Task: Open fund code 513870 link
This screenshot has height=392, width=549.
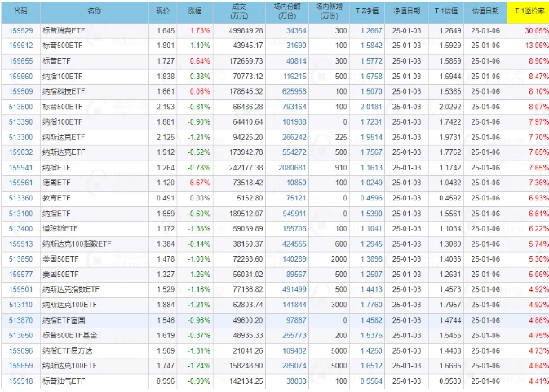Action: 20,320
